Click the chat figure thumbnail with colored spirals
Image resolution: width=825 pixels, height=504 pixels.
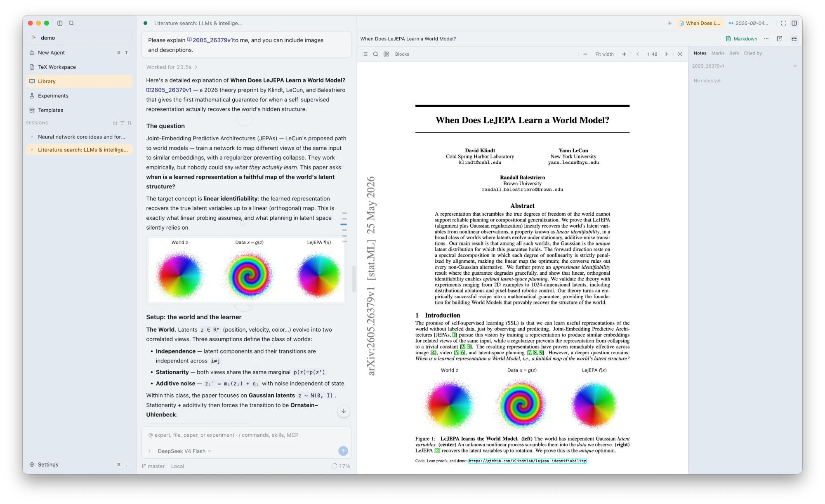point(246,270)
